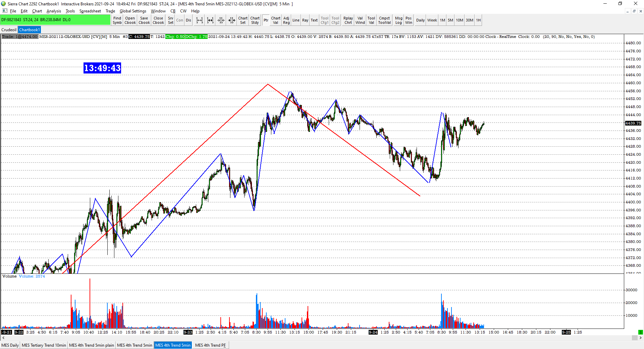Set chart to 5M timeframe
The width and height of the screenshot is (644, 349).
(450, 20)
